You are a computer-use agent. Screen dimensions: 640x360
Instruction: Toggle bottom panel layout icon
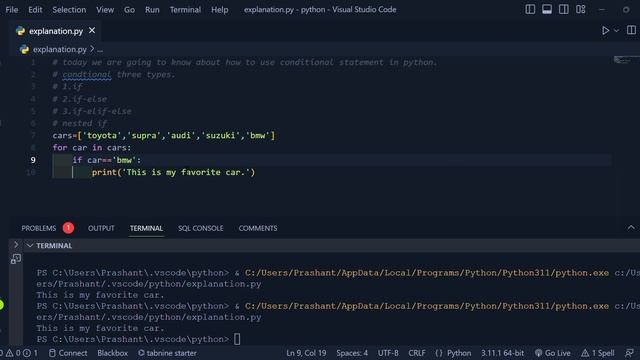[x=547, y=9]
